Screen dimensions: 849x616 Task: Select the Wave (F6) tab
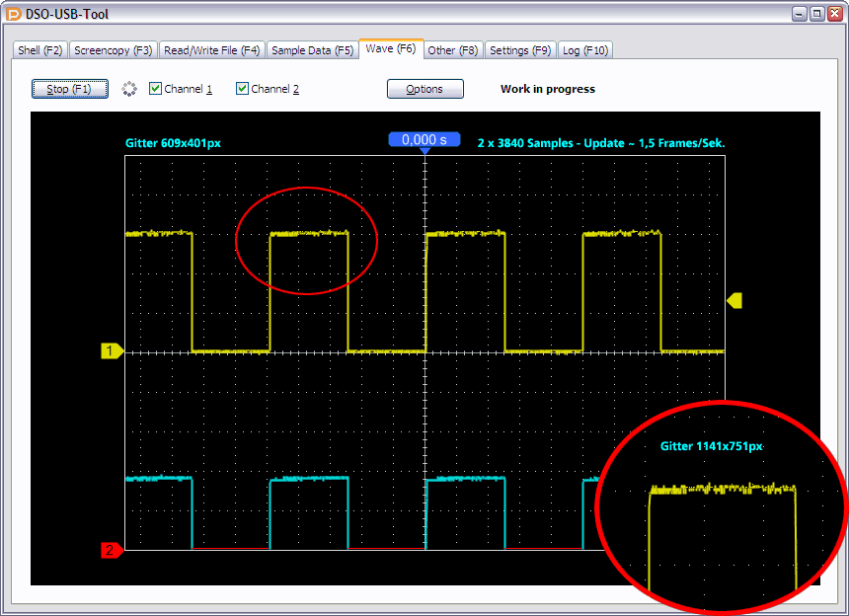(391, 48)
